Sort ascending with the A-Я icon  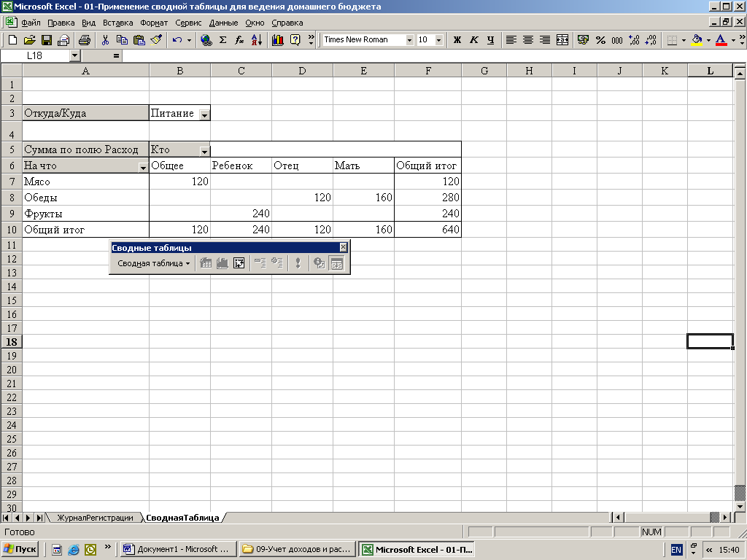point(256,40)
